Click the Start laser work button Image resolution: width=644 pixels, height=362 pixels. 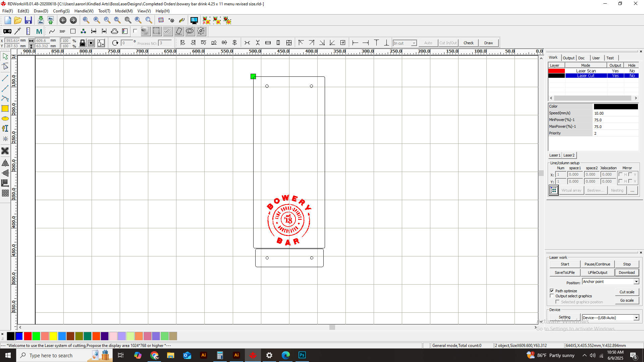tap(565, 264)
